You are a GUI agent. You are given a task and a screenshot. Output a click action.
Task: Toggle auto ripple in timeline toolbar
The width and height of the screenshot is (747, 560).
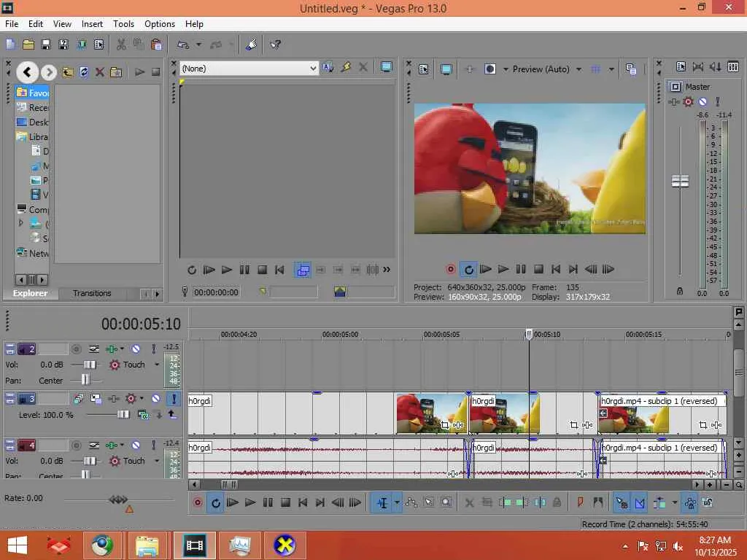659,502
